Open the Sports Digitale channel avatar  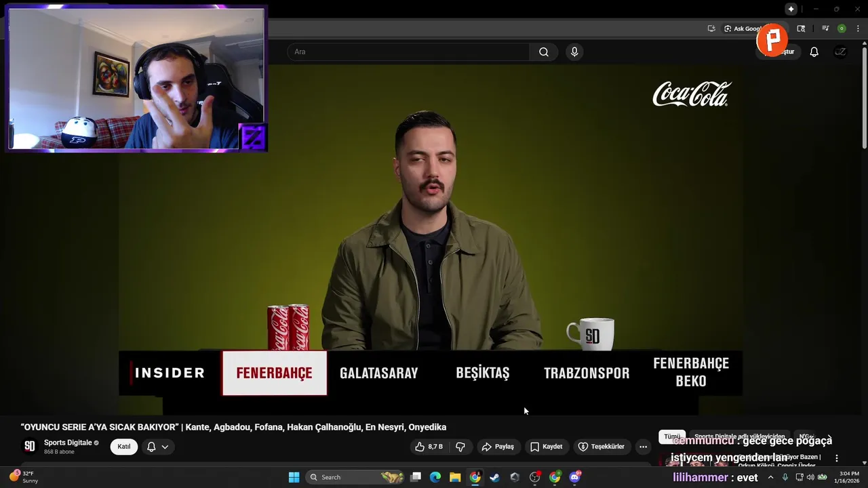point(30,446)
